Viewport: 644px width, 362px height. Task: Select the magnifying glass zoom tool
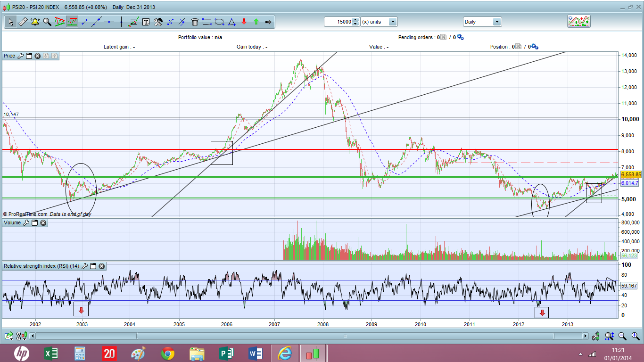coord(47,22)
